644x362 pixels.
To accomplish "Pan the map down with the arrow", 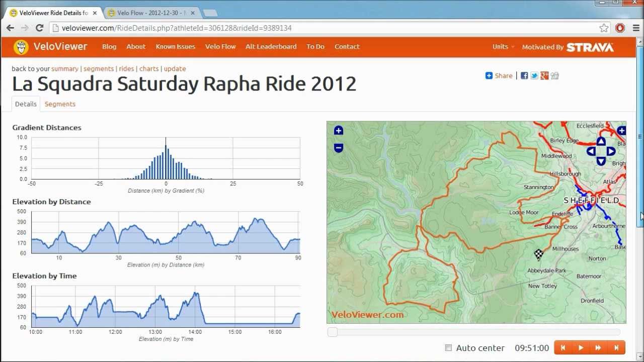I will pos(601,161).
